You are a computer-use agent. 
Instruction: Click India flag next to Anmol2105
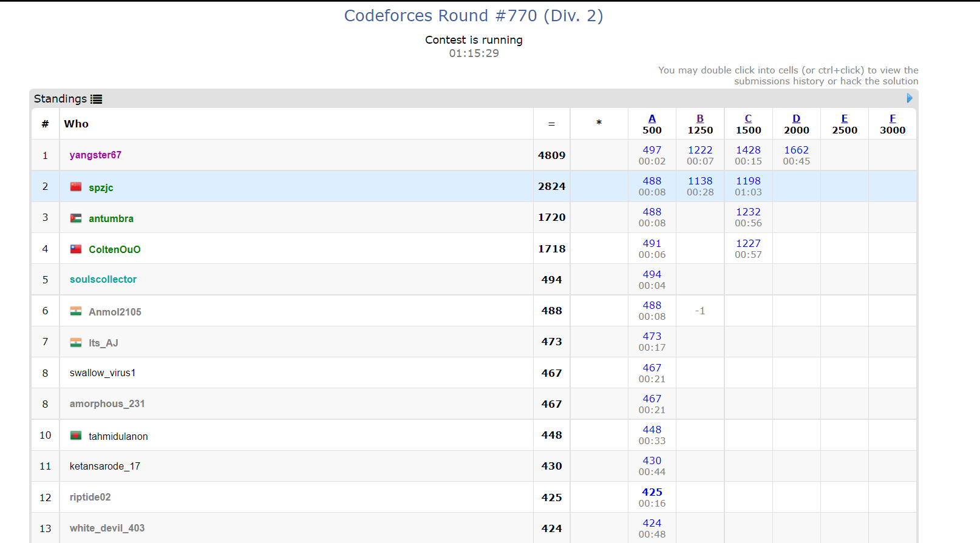pos(76,311)
